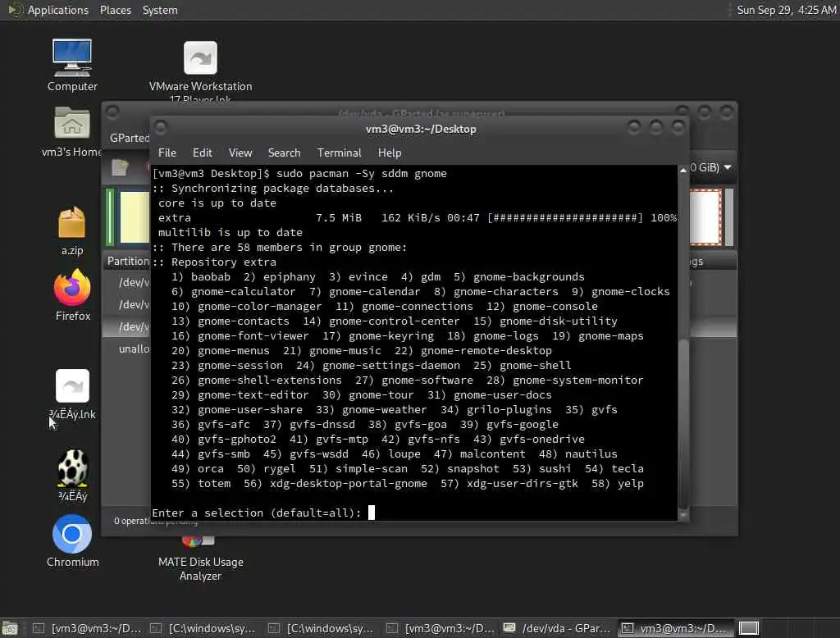The width and height of the screenshot is (840, 638).
Task: Launch Firefox from the desktop
Action: click(72, 296)
